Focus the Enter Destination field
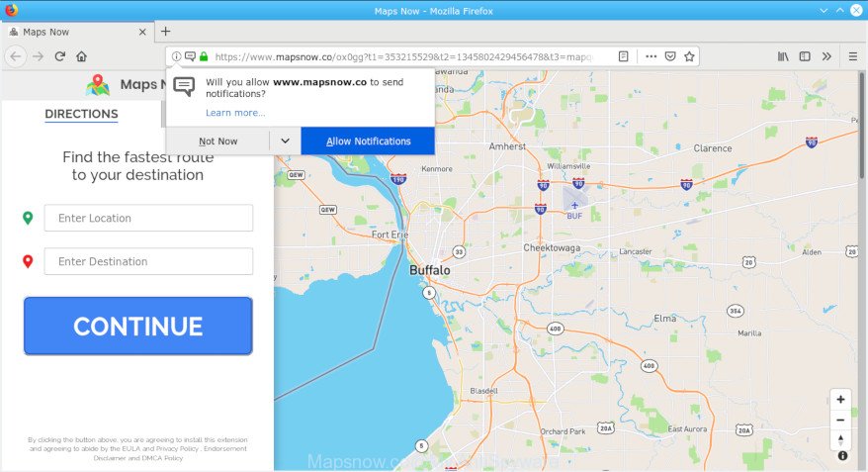 [x=148, y=261]
